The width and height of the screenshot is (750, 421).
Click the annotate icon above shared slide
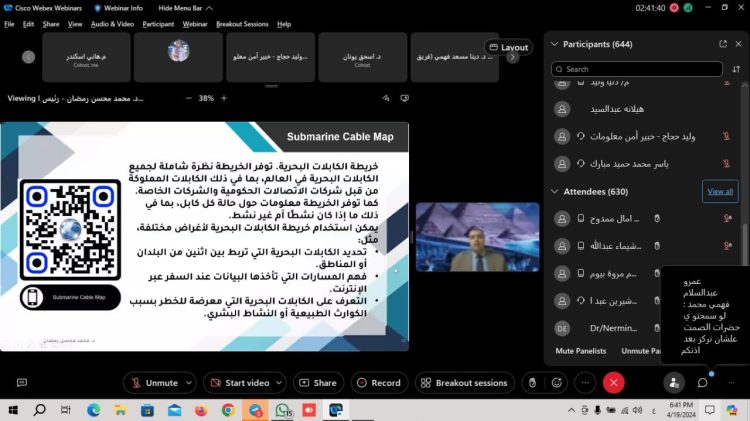(x=386, y=98)
